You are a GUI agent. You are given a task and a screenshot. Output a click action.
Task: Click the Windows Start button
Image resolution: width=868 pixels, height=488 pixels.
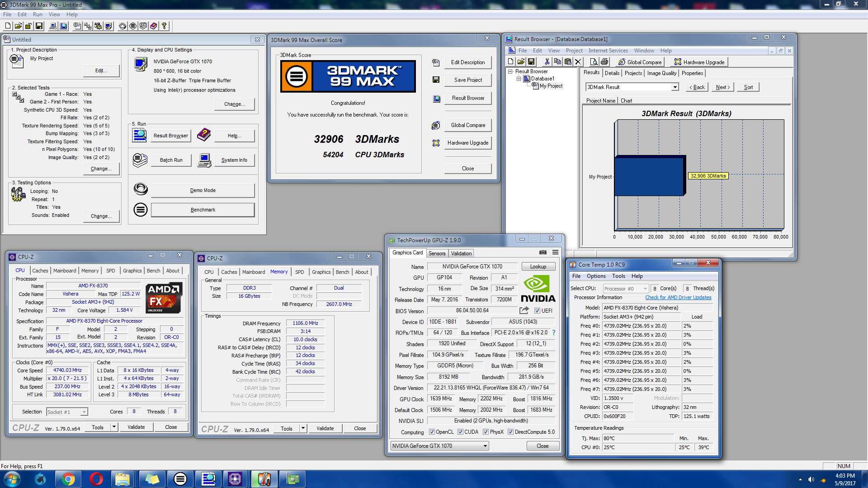(x=12, y=479)
